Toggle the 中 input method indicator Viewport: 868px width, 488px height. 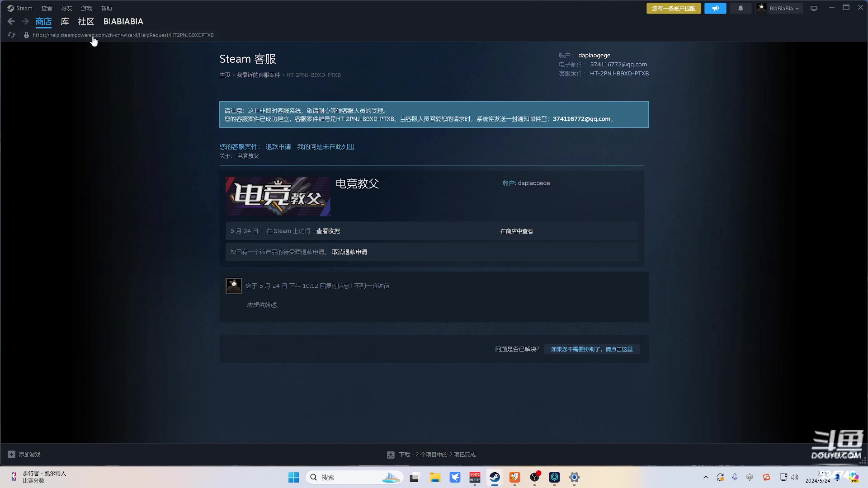tap(750, 477)
